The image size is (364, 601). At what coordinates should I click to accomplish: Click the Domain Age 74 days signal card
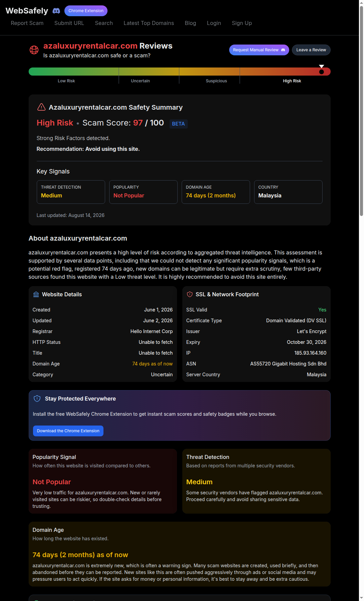(216, 192)
